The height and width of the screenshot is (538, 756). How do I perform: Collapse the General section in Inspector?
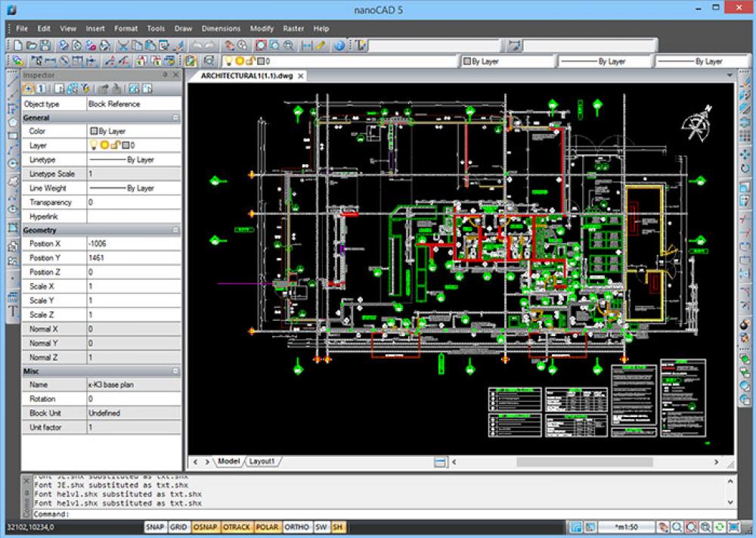[x=175, y=117]
